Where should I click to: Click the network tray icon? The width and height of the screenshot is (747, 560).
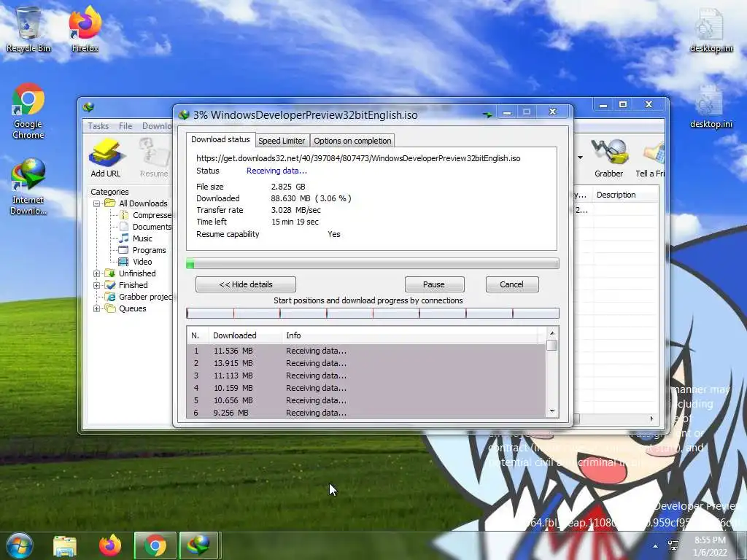(673, 545)
